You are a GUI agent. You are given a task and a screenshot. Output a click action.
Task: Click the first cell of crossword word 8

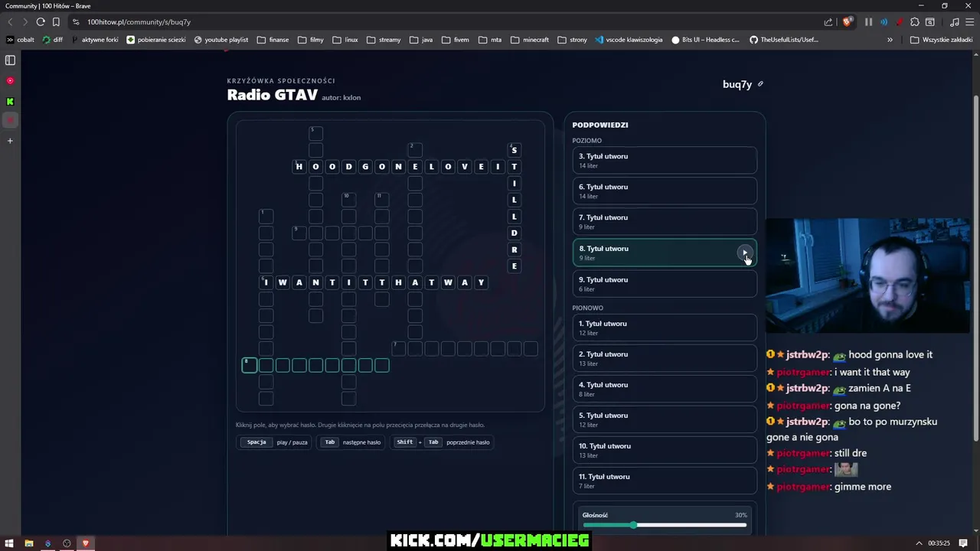click(250, 365)
